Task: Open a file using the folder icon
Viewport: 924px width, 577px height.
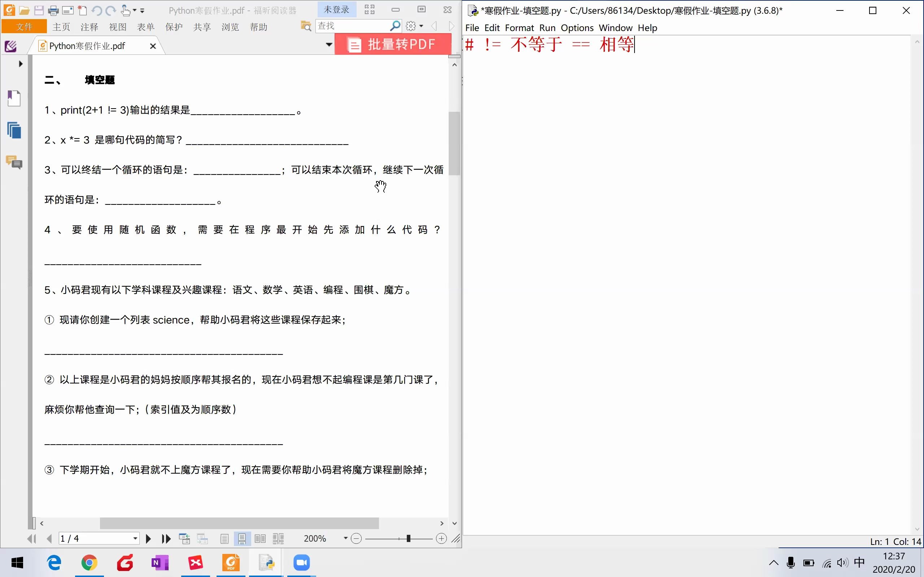Action: [25, 10]
